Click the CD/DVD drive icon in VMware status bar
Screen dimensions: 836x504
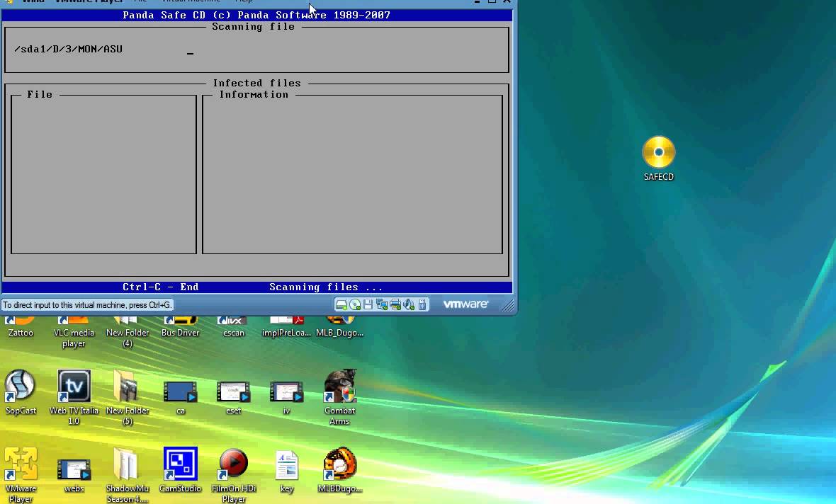tap(355, 305)
